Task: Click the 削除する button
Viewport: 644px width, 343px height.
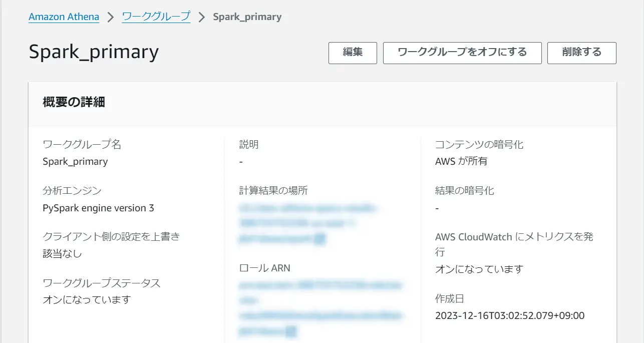Action: [x=582, y=53]
